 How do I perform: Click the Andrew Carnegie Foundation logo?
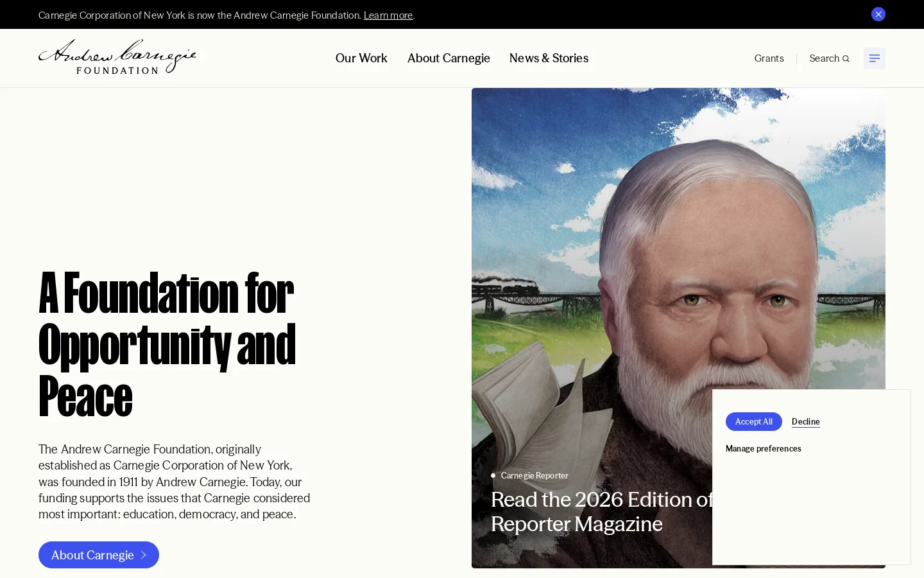coord(117,57)
